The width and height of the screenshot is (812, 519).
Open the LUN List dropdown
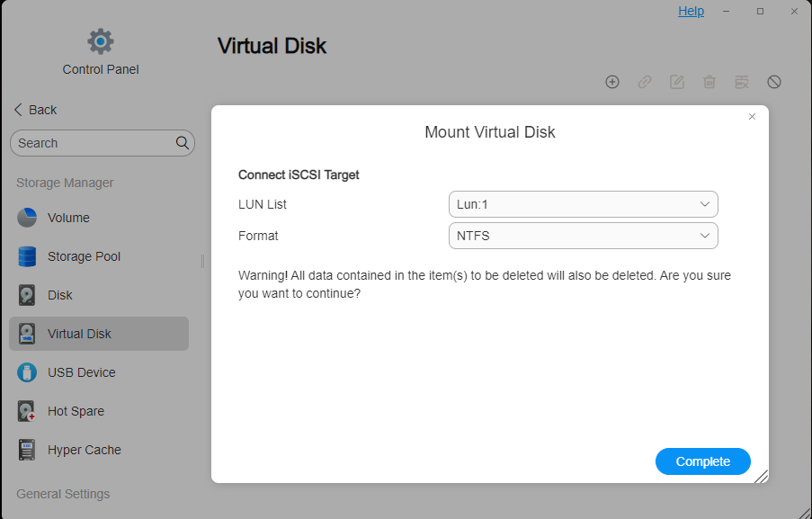point(583,204)
